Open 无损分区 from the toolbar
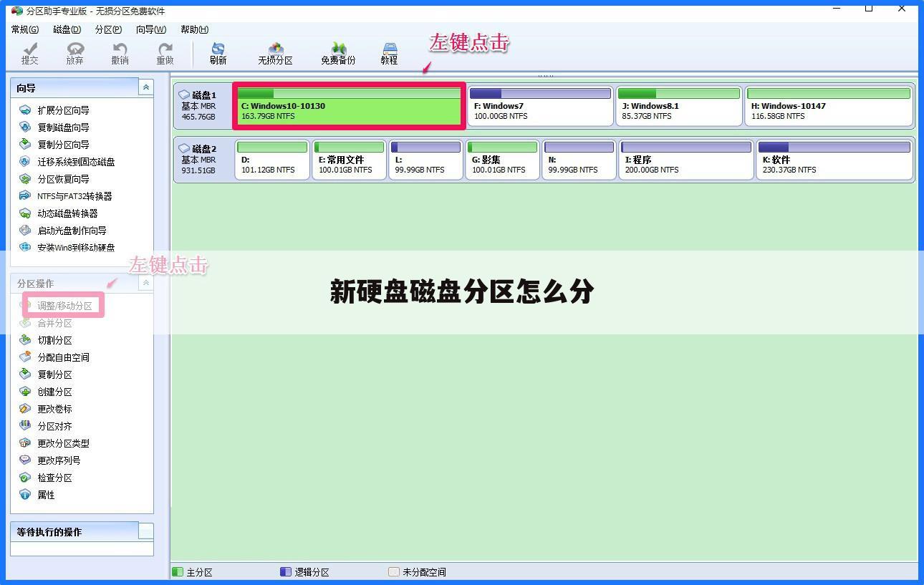 click(x=274, y=53)
